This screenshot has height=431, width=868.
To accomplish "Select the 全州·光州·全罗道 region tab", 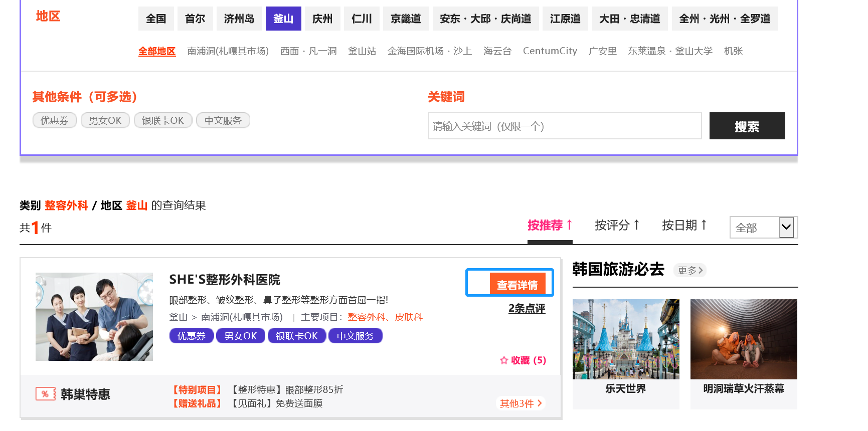I will (x=725, y=19).
